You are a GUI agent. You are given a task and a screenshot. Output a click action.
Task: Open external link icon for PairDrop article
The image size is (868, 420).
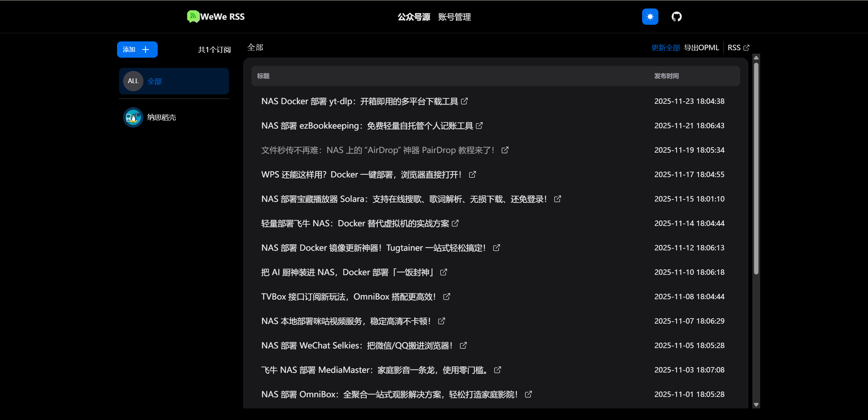pos(505,150)
